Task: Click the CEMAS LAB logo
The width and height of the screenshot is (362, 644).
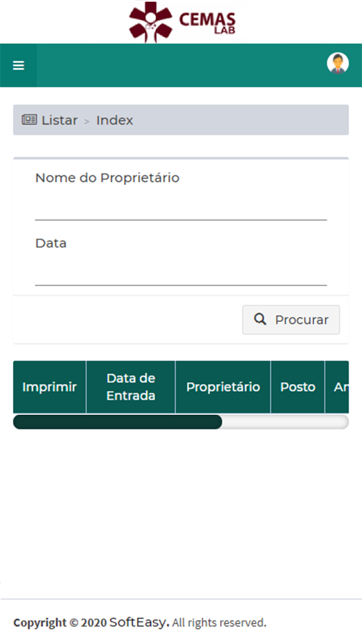Action: 182,22
